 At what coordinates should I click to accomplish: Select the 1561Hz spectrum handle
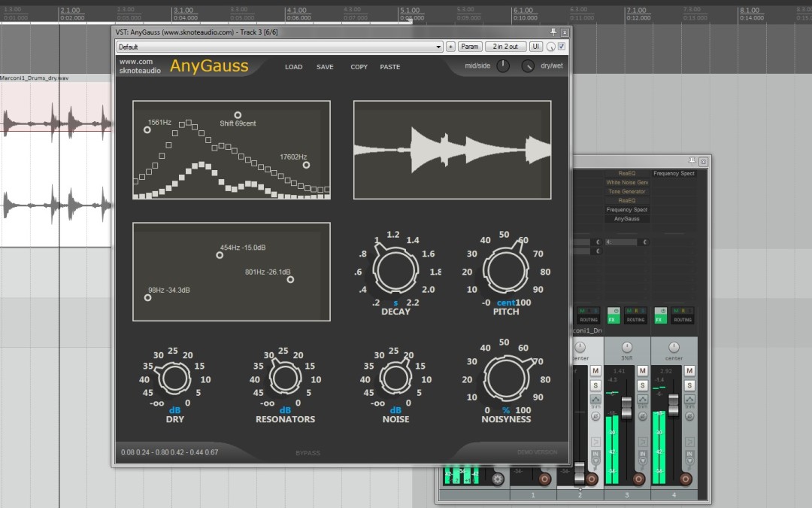coord(147,130)
